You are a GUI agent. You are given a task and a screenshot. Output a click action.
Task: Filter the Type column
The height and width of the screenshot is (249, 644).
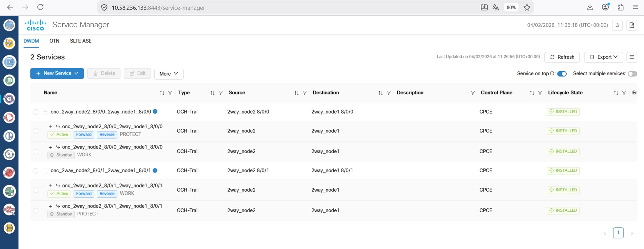221,93
